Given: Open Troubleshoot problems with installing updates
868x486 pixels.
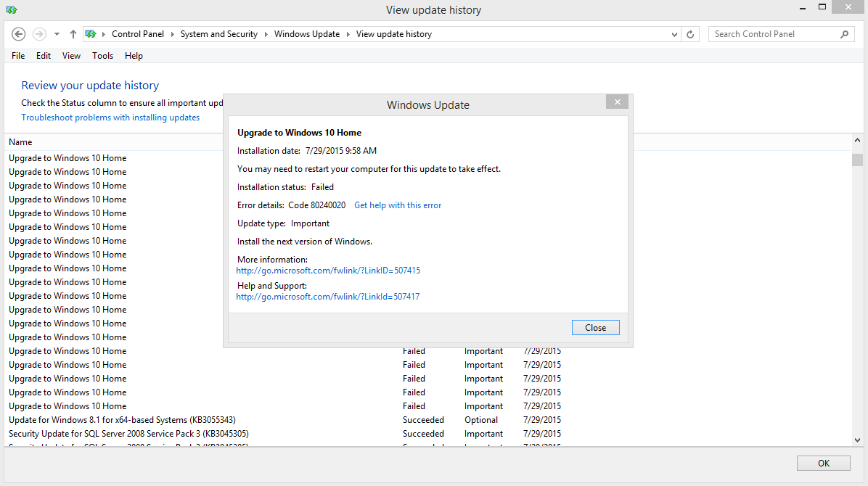Looking at the screenshot, I should tap(110, 118).
